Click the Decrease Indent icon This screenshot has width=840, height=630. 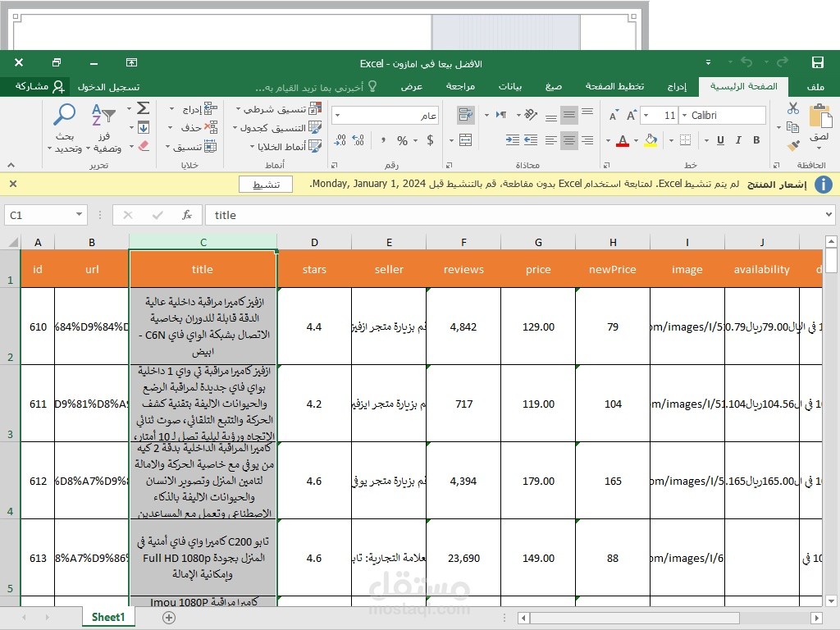coord(531,140)
